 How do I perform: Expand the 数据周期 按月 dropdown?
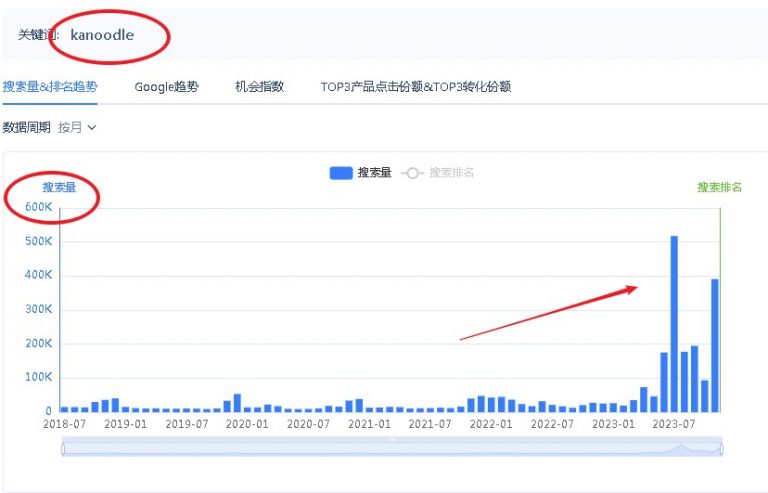[77, 127]
